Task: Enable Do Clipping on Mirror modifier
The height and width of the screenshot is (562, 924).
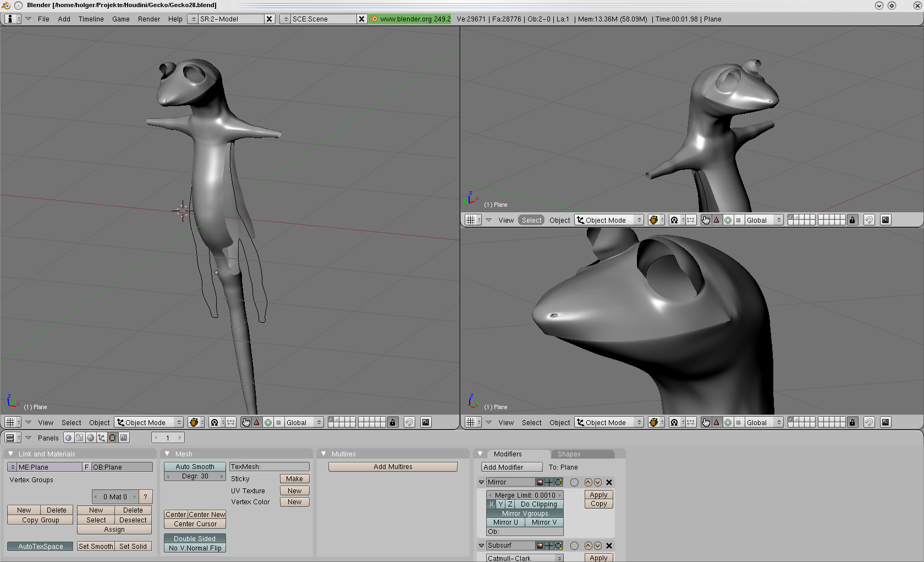Action: click(x=539, y=504)
